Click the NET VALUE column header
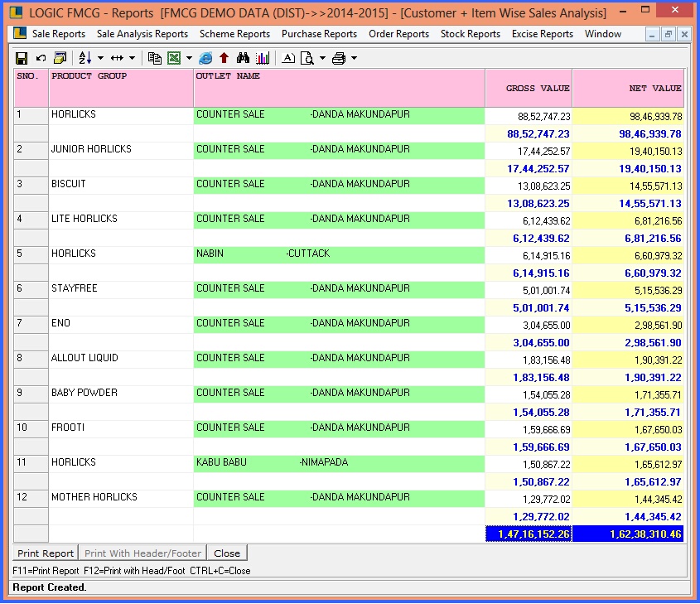Viewport: 700px width, 604px height. pyautogui.click(x=629, y=88)
